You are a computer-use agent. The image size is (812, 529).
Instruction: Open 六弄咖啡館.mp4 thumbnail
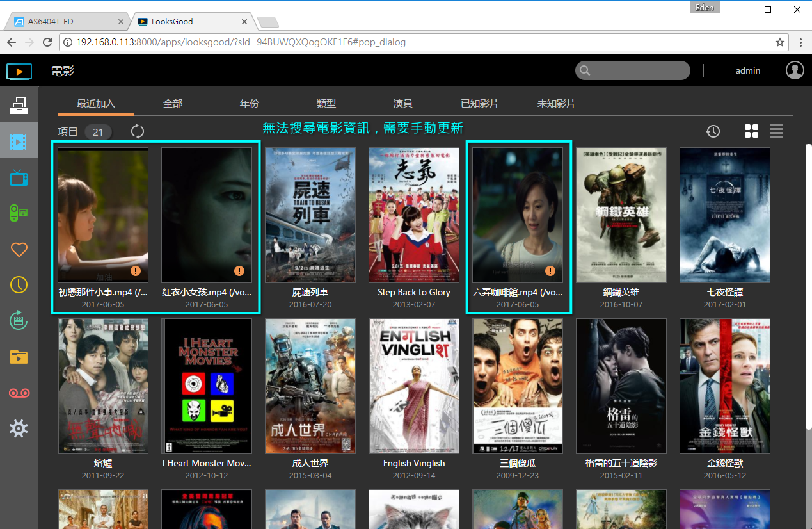tap(518, 215)
